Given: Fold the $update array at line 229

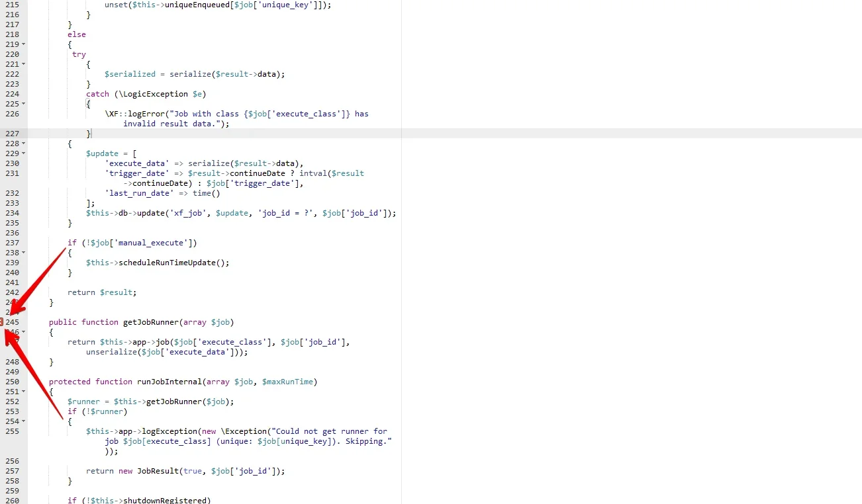Looking at the screenshot, I should tap(24, 153).
